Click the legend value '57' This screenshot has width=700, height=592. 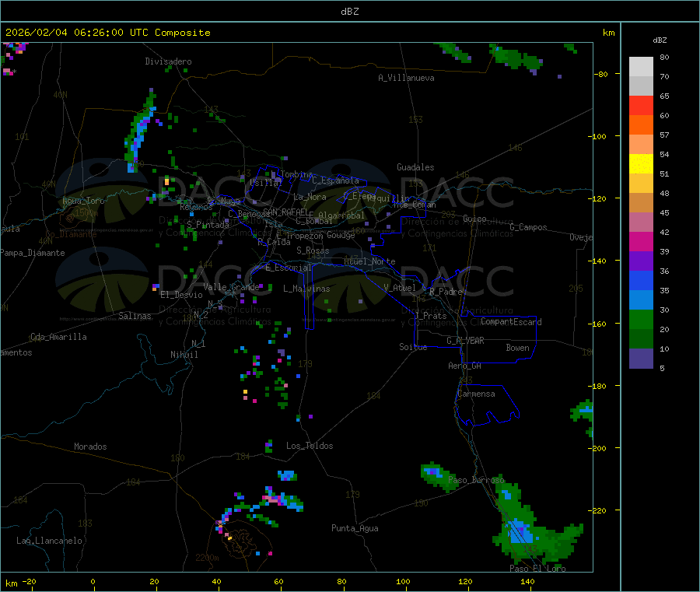tap(664, 135)
